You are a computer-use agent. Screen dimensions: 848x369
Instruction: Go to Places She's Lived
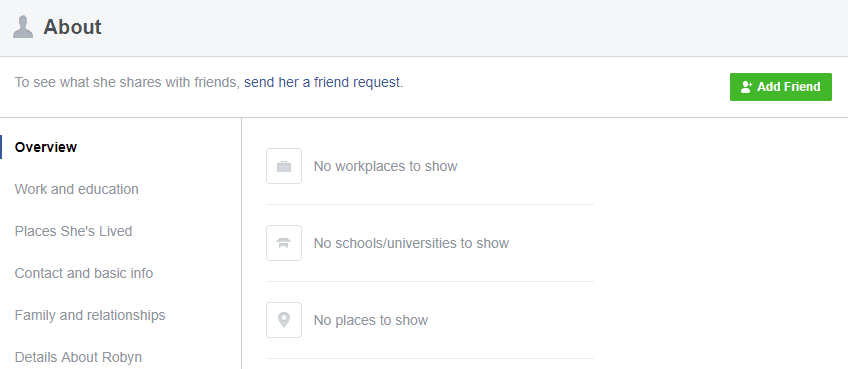coord(74,232)
